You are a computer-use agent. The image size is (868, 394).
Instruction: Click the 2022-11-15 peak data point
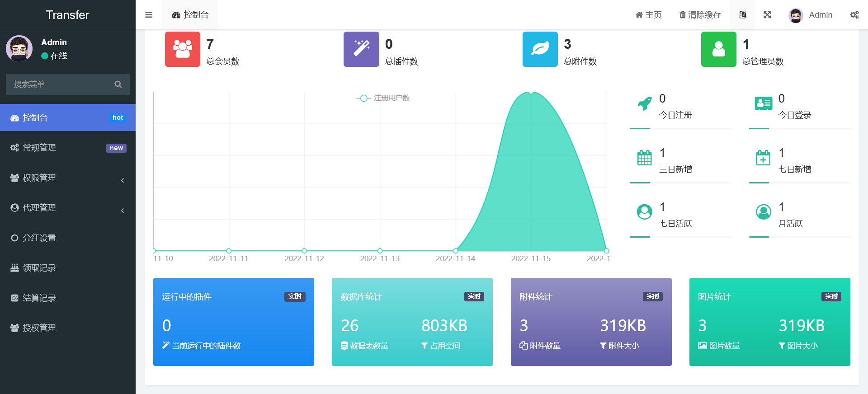coord(531,92)
